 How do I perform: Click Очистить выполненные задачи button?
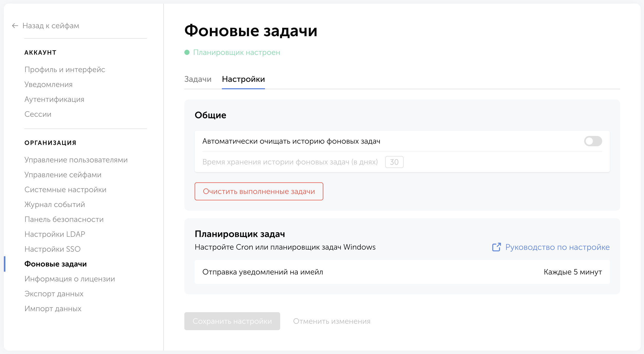click(259, 191)
